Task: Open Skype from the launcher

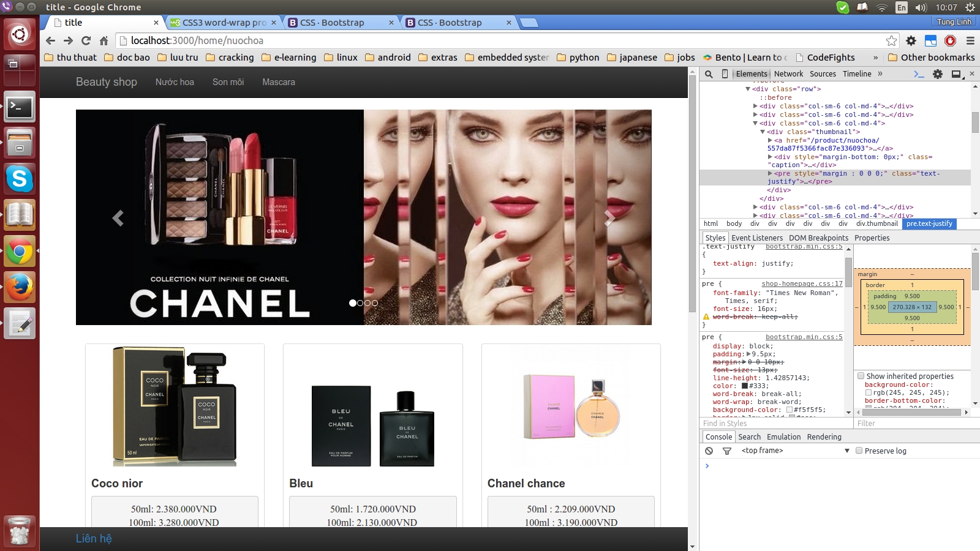Action: tap(20, 179)
